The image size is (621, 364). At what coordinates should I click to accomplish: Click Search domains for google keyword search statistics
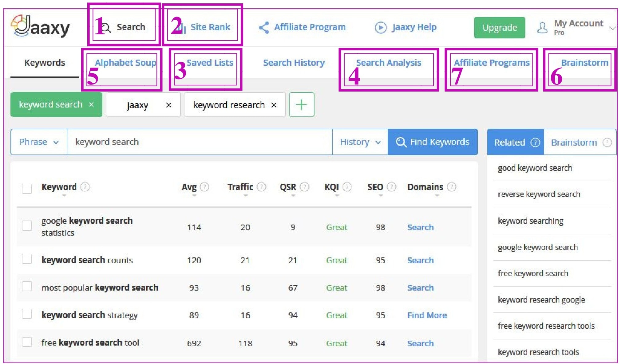coord(420,227)
